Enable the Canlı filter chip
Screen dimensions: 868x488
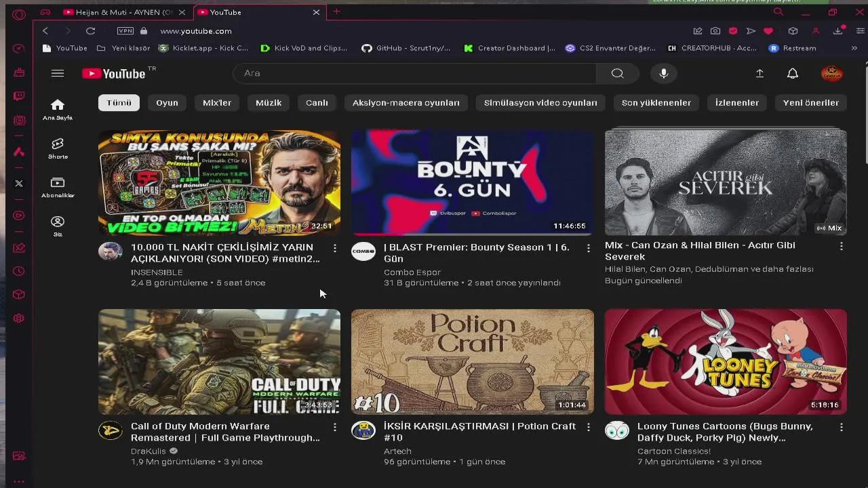point(316,102)
